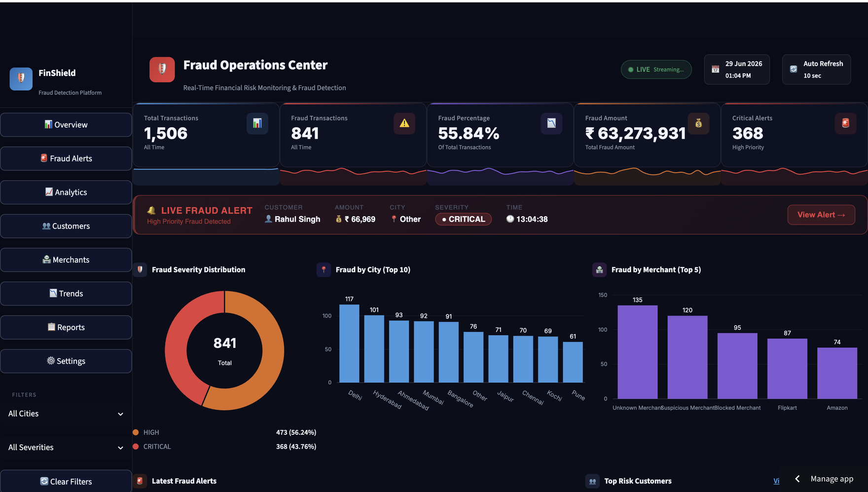Click the Fraud by City pin icon
The image size is (868, 492).
324,270
